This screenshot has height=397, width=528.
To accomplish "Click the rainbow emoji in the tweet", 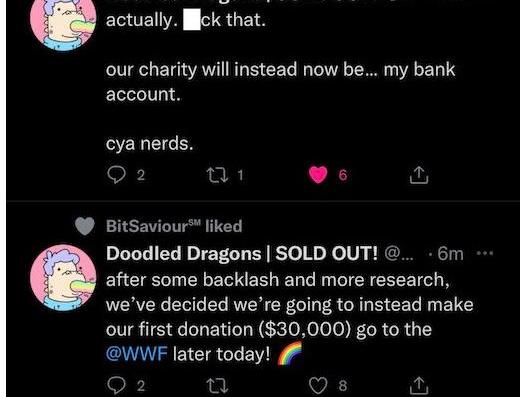I will (x=289, y=353).
